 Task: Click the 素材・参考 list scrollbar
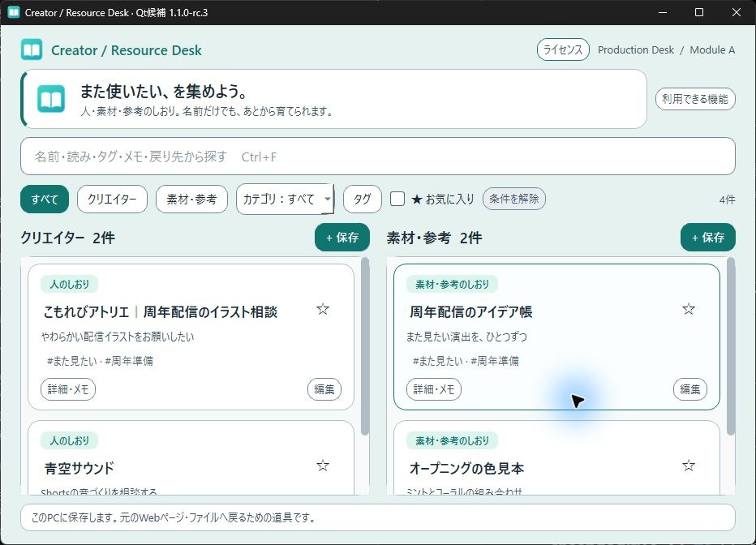(731, 346)
